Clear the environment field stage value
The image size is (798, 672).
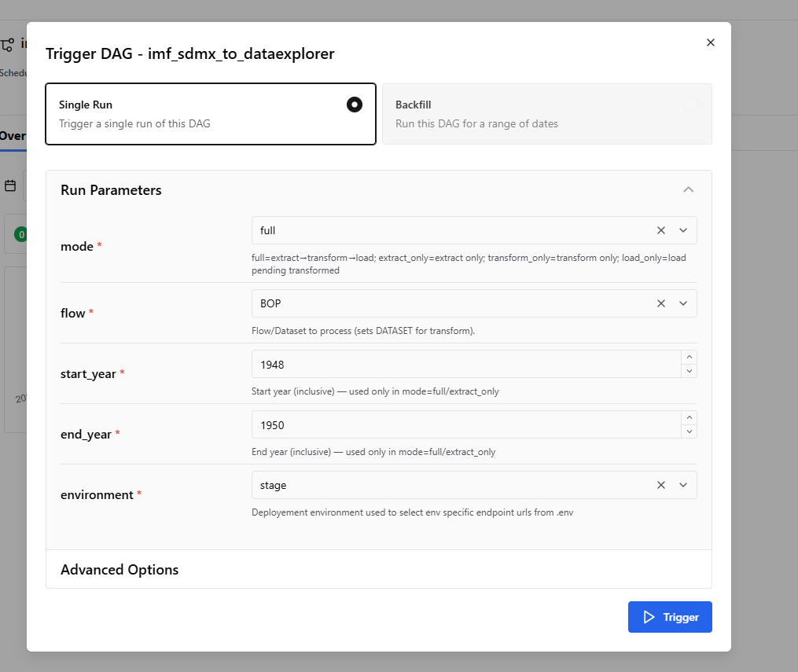tap(661, 485)
